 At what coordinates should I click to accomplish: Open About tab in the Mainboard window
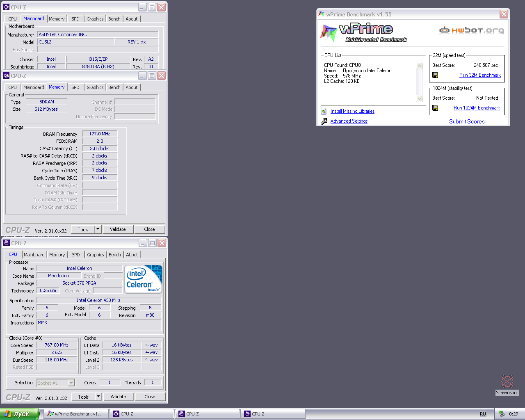click(x=132, y=19)
